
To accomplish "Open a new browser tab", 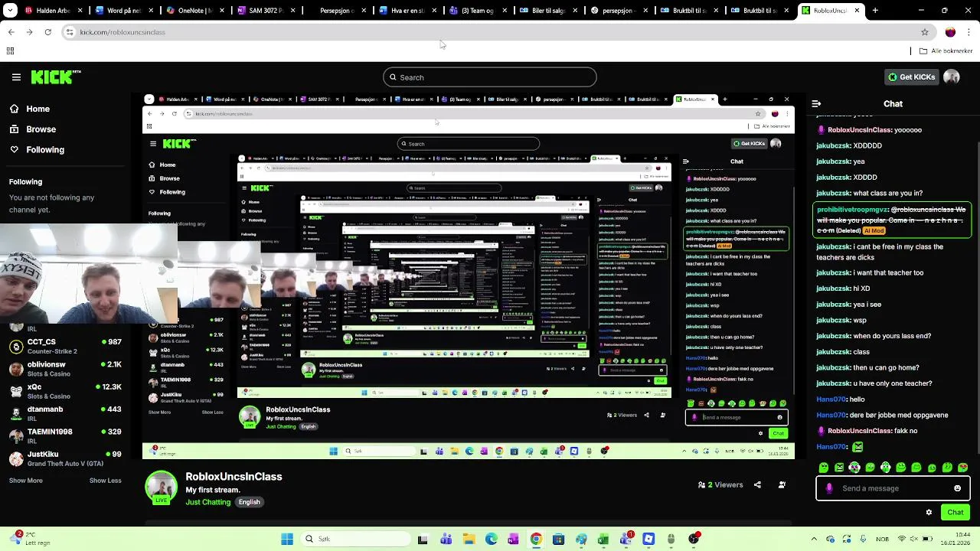I will 875,11.
